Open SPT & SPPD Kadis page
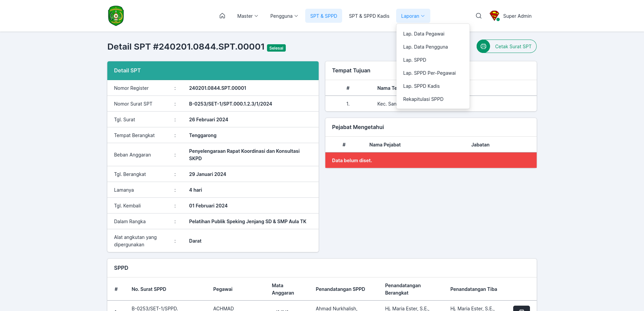 [369, 16]
